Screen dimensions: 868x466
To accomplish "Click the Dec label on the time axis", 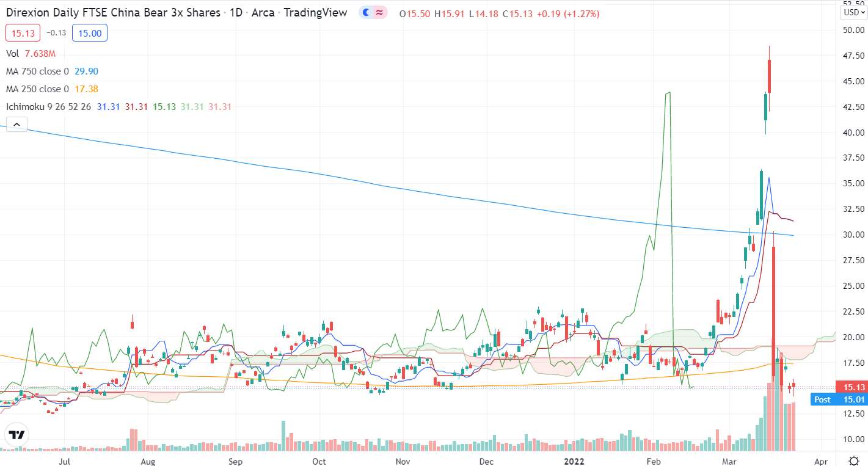I will coord(486,461).
